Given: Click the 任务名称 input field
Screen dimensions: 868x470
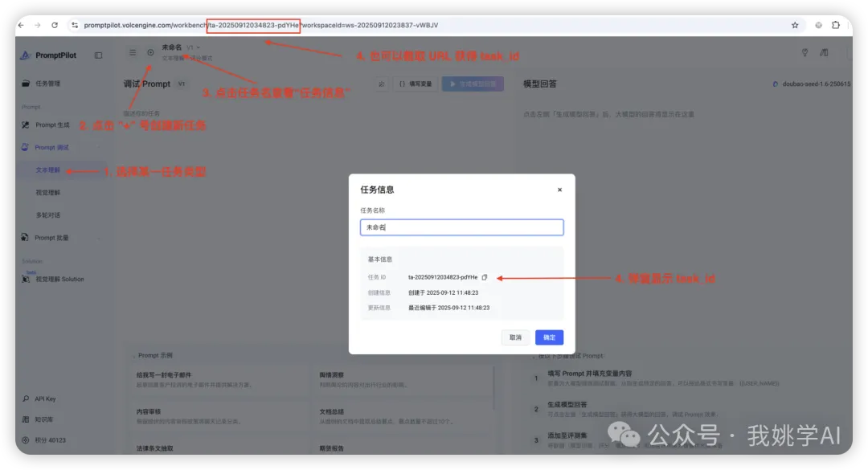Looking at the screenshot, I should [461, 227].
